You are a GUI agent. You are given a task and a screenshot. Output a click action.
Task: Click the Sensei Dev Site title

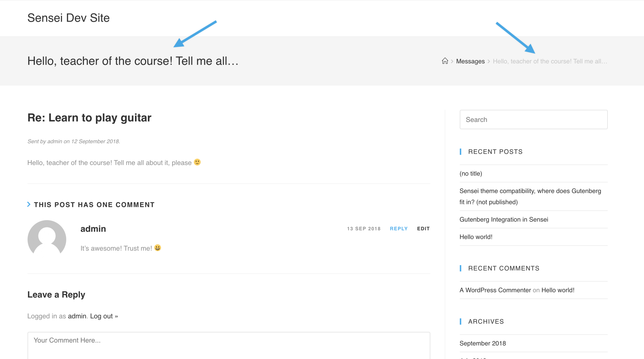coord(69,18)
